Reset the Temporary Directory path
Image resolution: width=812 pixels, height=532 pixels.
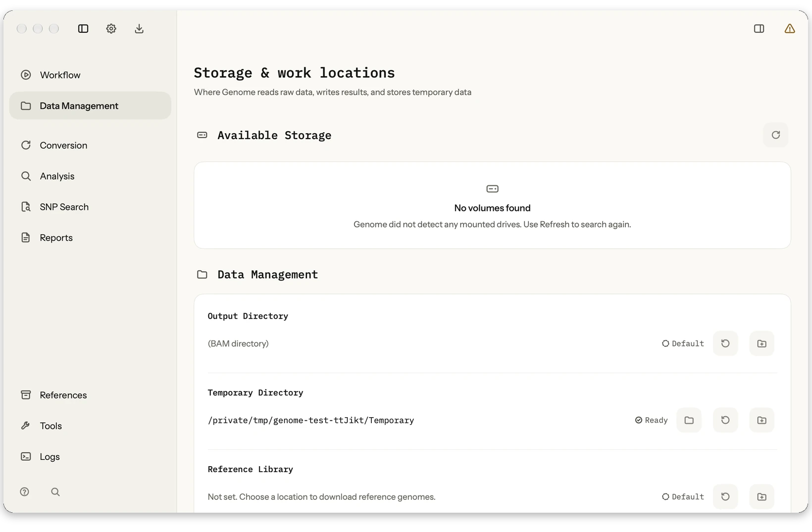pos(725,420)
